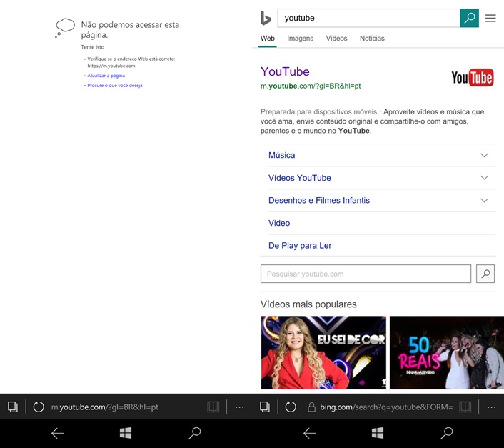Click the green result URL under YouTube title
The height and width of the screenshot is (448, 504).
pos(311,86)
